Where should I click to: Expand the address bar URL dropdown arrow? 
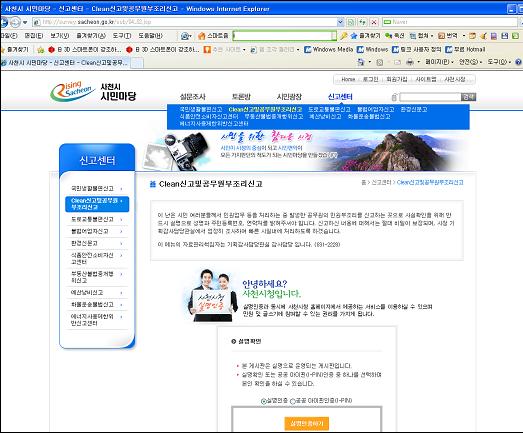tap(340, 22)
